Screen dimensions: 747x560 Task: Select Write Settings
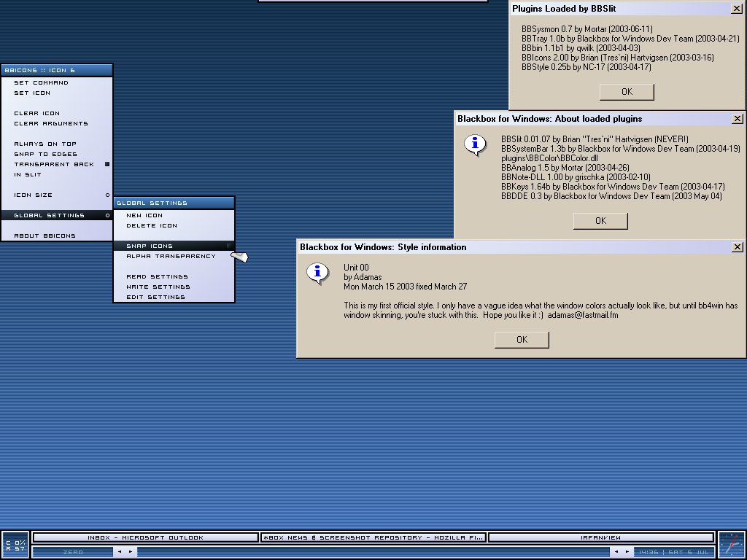(174, 287)
